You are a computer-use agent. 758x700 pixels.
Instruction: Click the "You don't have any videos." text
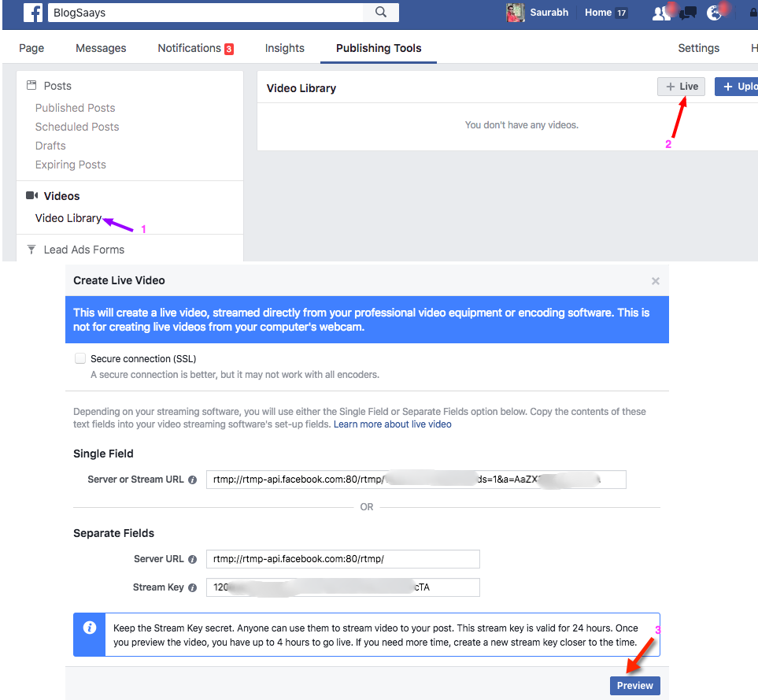click(522, 124)
